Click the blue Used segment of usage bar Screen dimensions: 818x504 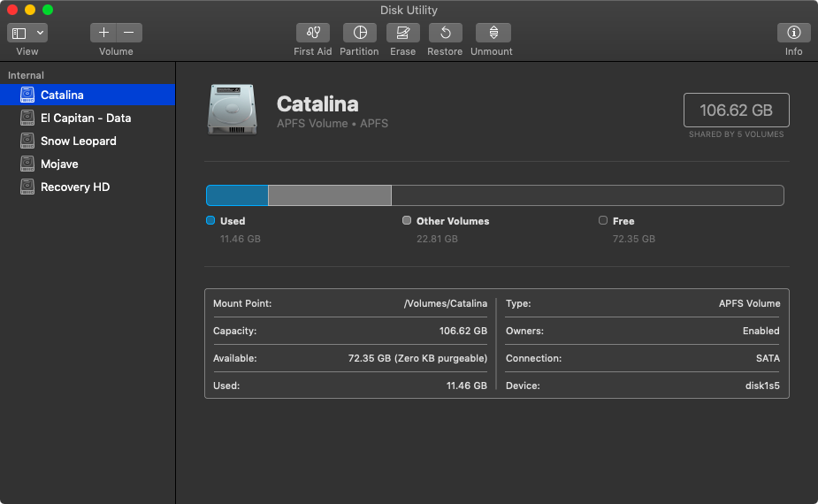237,195
